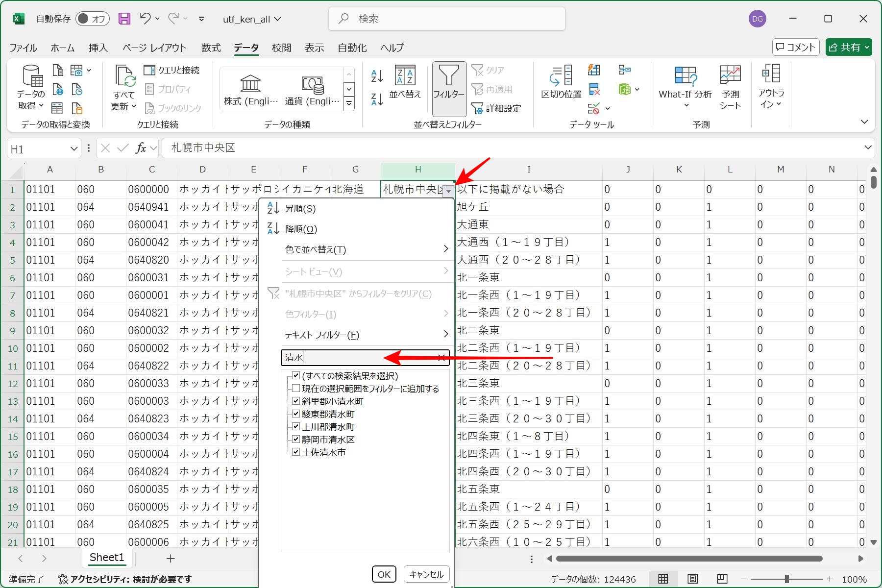Image resolution: width=882 pixels, height=588 pixels.
Task: Click the zoom out minus button
Action: click(744, 579)
